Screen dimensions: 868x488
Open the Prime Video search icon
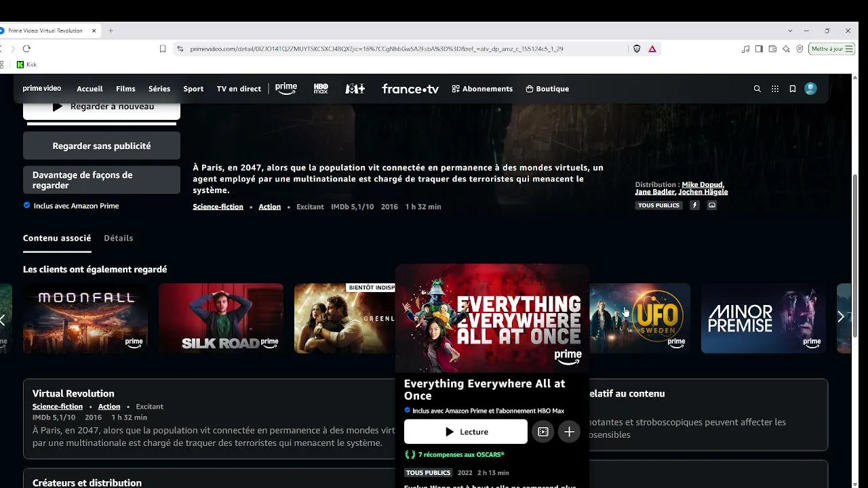[757, 89]
